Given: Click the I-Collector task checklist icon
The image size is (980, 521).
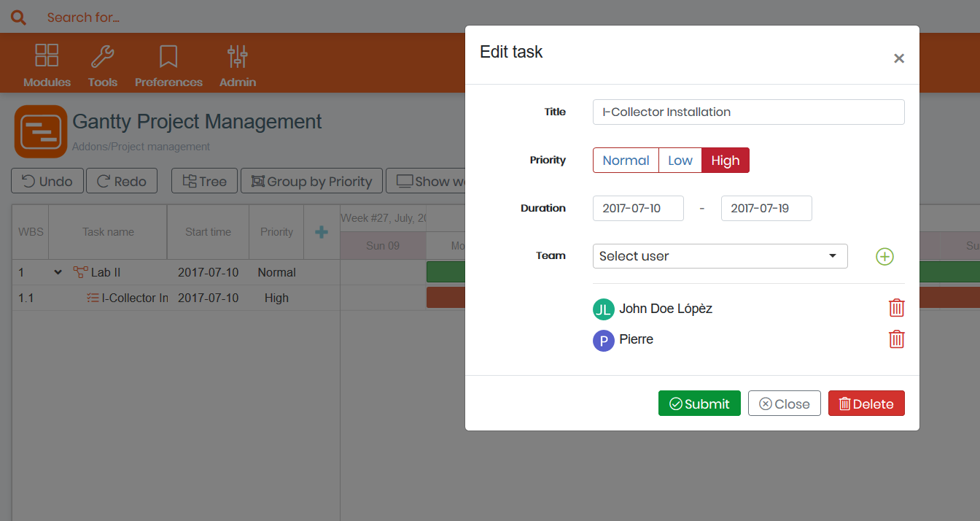Looking at the screenshot, I should point(93,298).
